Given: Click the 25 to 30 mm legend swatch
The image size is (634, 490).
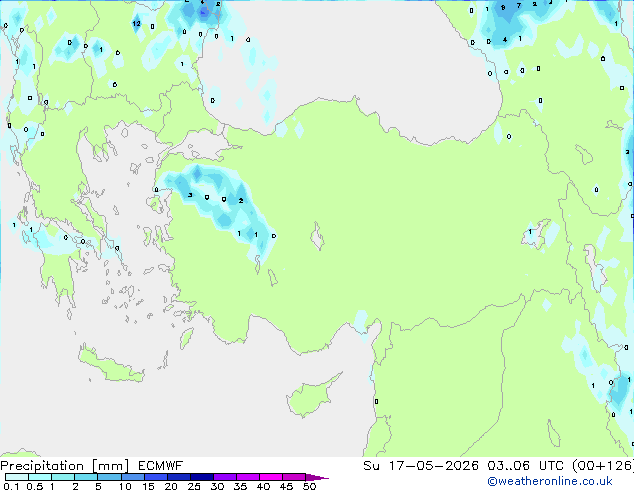Looking at the screenshot, I should 201,477.
